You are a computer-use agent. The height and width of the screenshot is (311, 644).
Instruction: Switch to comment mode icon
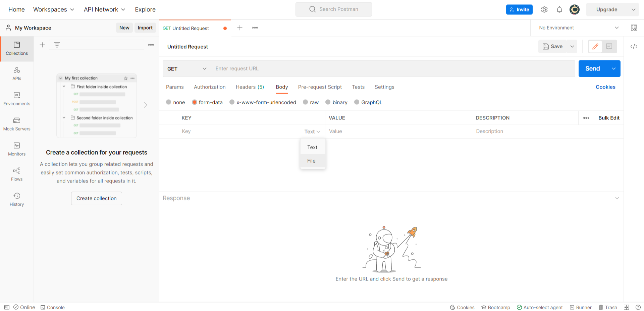609,47
